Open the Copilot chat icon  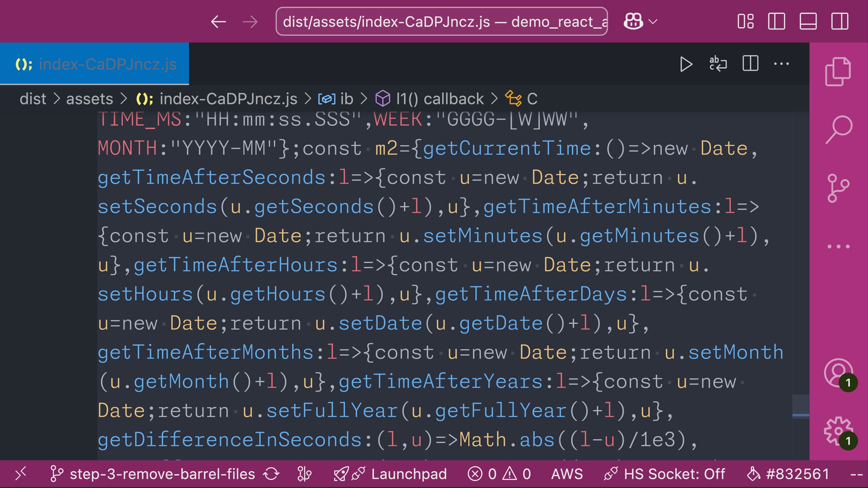(633, 22)
